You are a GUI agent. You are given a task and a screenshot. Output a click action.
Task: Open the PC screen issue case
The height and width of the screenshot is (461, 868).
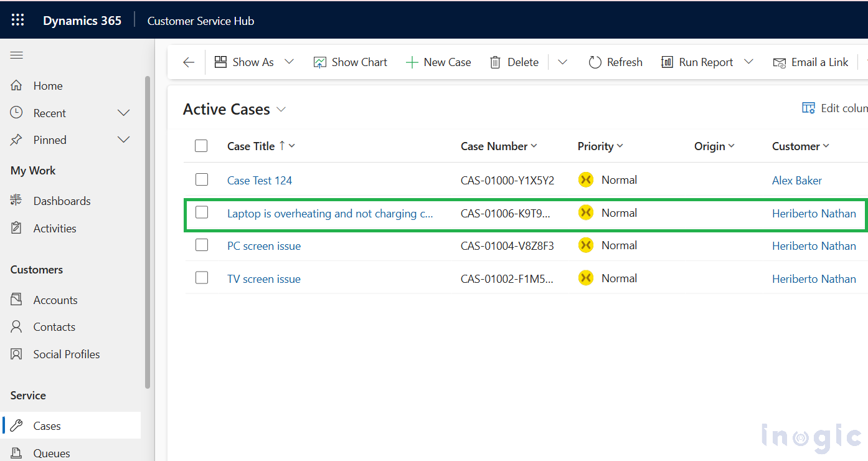(264, 245)
